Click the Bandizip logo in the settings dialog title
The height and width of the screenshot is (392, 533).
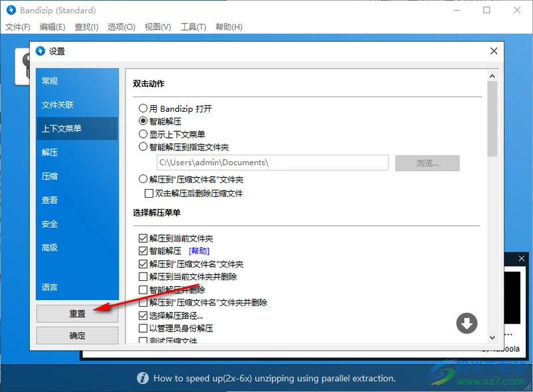tap(40, 51)
